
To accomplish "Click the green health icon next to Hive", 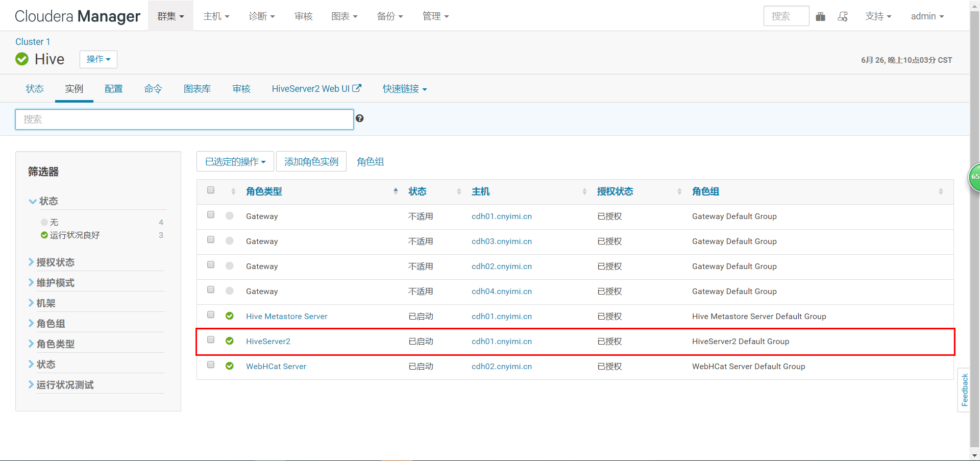I will pos(21,59).
